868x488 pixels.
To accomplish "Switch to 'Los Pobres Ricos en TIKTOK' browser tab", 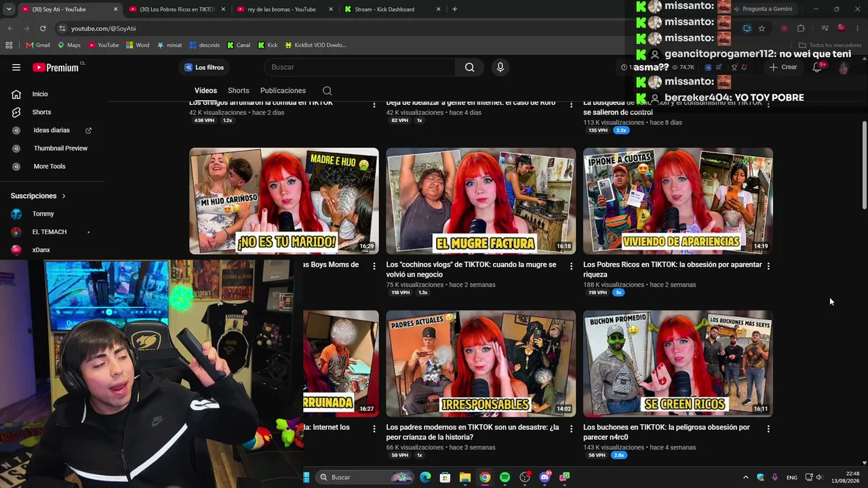I will coord(178,9).
